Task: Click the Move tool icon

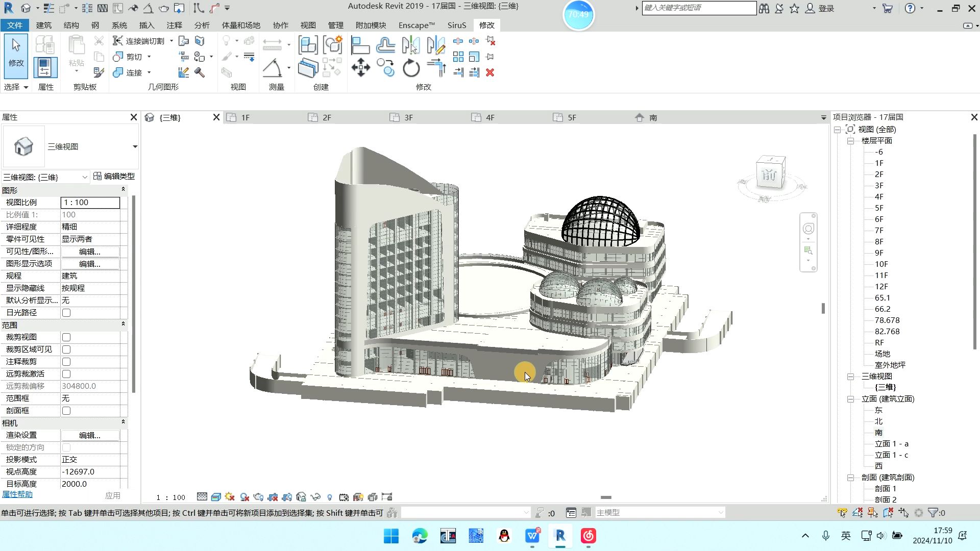Action: pos(361,68)
